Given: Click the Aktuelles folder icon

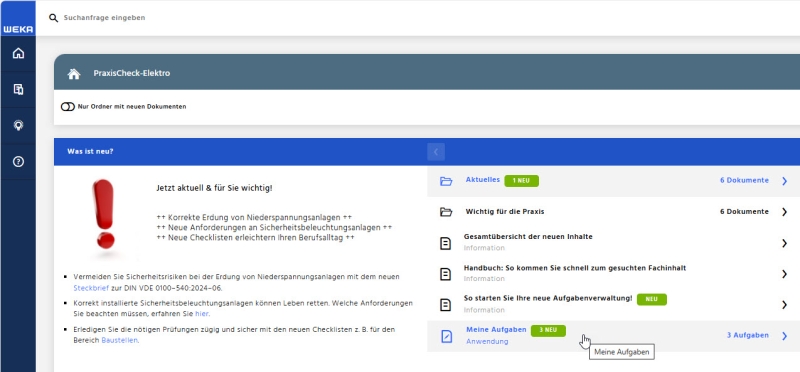Looking at the screenshot, I should point(446,181).
